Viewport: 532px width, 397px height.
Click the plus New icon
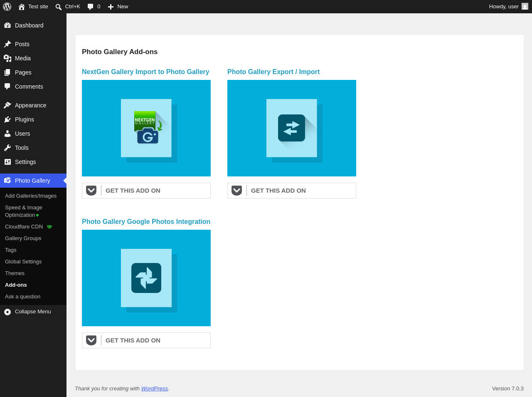[x=111, y=7]
